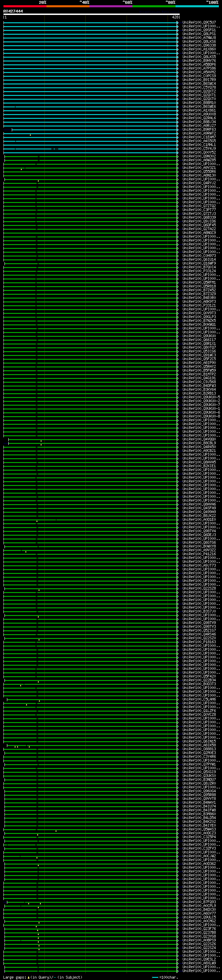This screenshot has width=222, height=980.
Task: Open hit UniRef100_Q8LKS6
Action: (199, 41)
